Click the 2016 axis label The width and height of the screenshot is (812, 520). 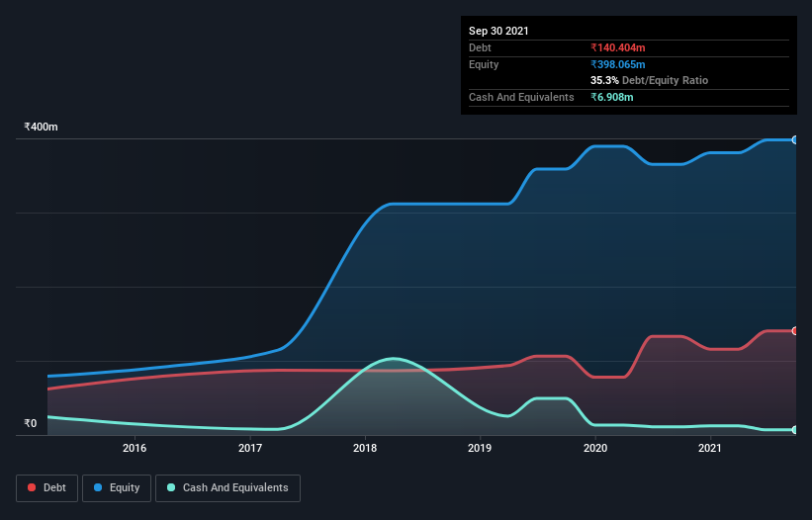(135, 448)
